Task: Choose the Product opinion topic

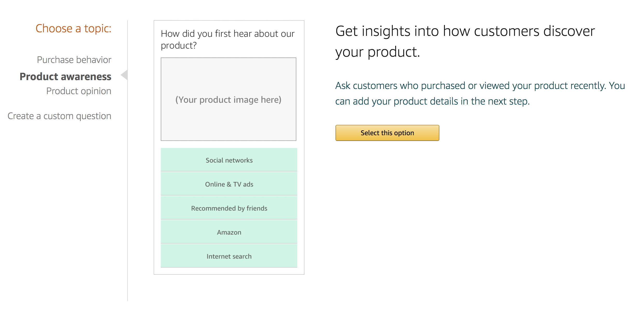Action: (79, 91)
